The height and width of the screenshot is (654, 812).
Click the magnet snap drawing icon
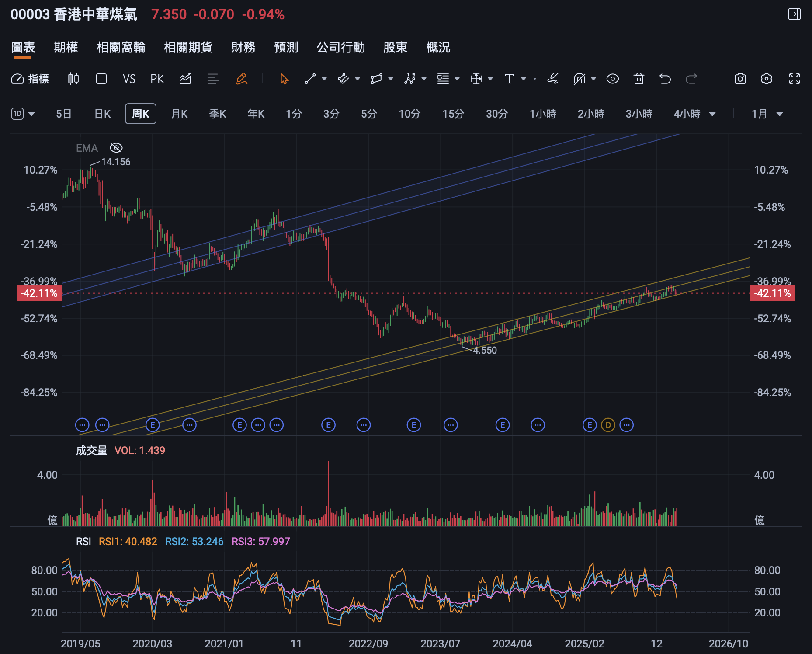[579, 79]
